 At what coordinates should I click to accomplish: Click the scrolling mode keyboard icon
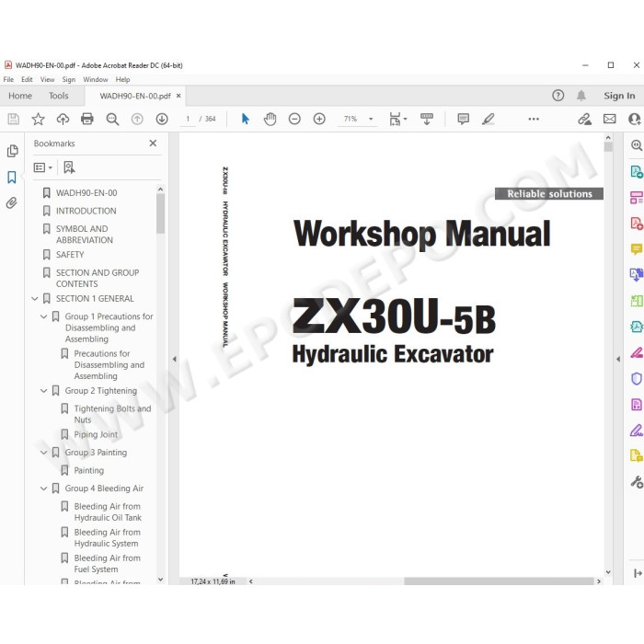(x=427, y=119)
